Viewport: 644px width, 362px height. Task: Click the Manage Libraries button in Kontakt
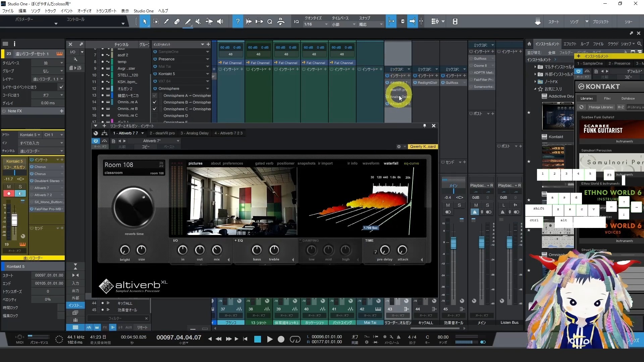(601, 107)
